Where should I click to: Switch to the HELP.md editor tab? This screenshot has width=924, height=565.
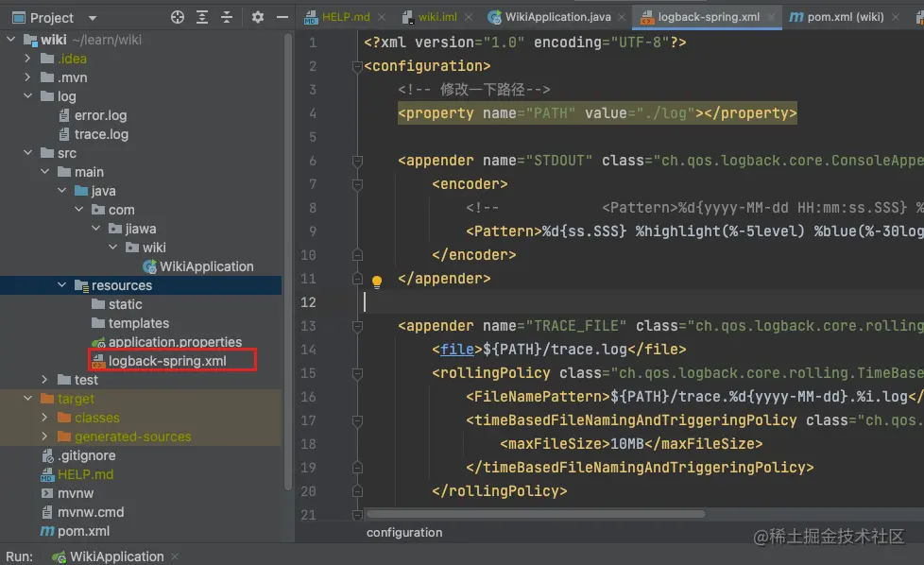tap(346, 17)
